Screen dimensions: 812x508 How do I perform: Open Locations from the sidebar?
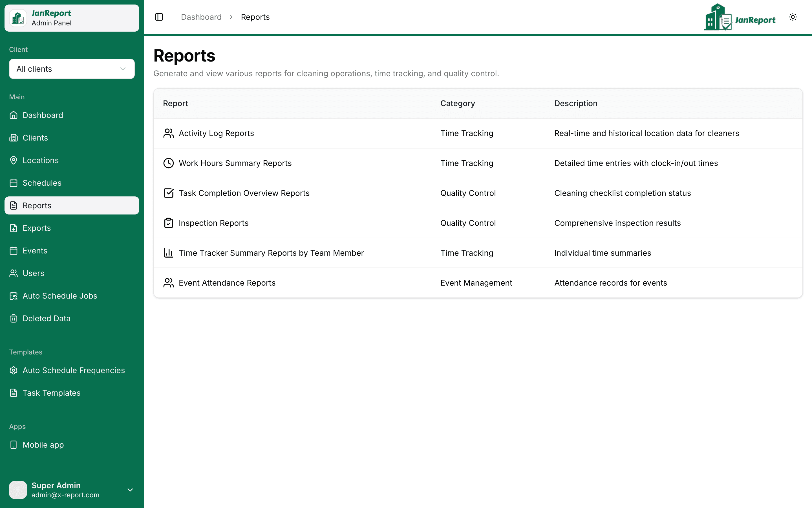(72, 160)
